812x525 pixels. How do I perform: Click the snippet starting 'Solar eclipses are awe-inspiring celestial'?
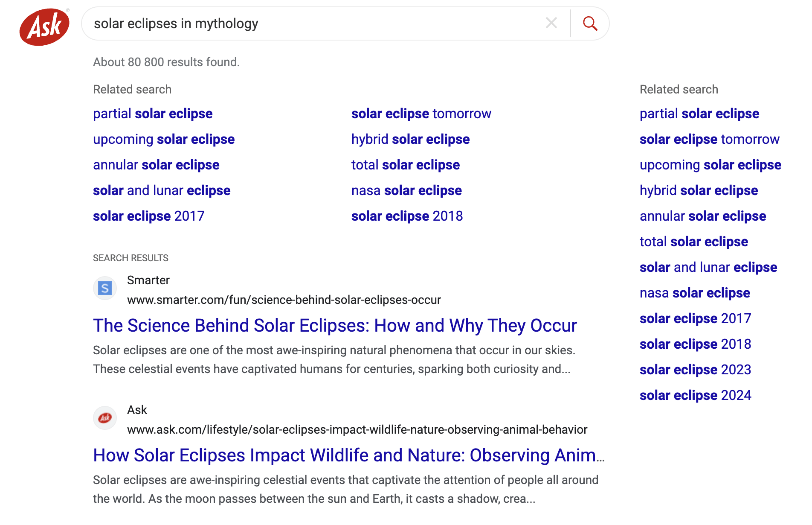click(x=345, y=490)
